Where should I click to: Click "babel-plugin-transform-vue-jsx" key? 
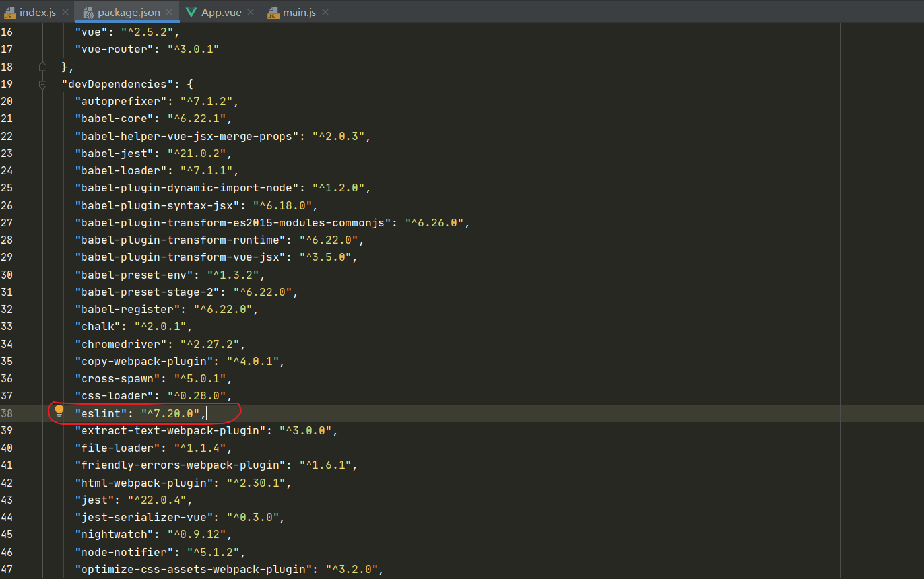coord(180,257)
